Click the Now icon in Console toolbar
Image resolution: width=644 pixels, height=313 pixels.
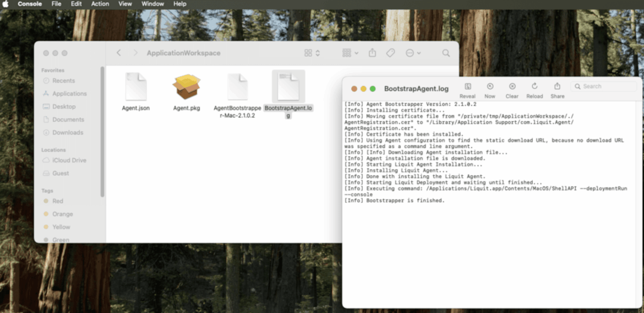point(490,86)
